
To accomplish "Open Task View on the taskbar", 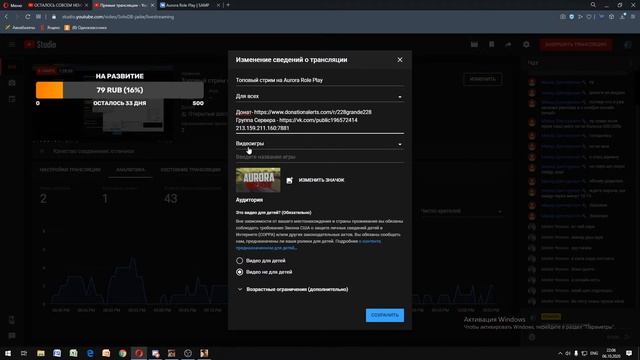I will click(x=24, y=353).
